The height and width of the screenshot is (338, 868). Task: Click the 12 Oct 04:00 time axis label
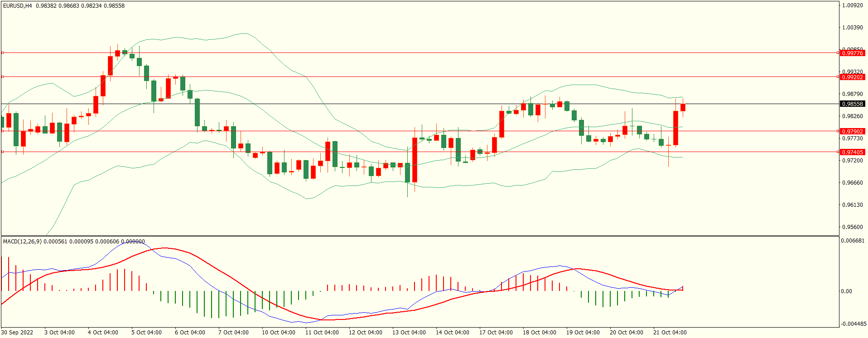coord(366,333)
